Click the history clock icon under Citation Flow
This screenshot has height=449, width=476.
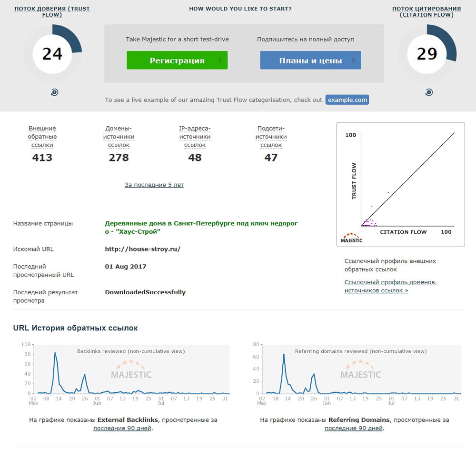[x=429, y=92]
